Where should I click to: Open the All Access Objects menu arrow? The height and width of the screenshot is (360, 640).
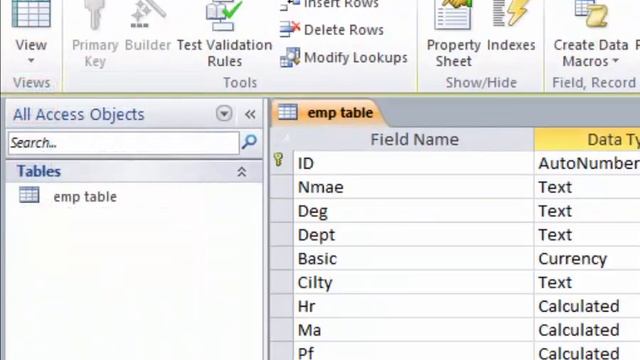(224, 113)
